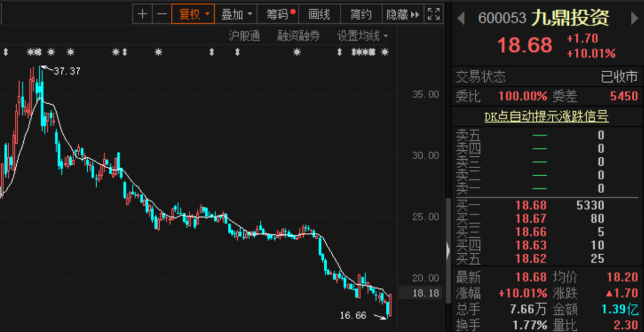Go to next stock with right arrow
Viewport: 644px width, 332px height.
(x=634, y=18)
